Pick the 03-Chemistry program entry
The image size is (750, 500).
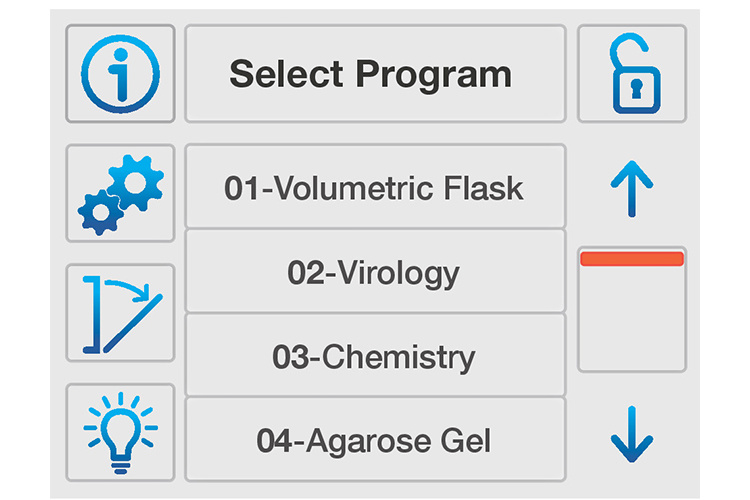pos(375,356)
